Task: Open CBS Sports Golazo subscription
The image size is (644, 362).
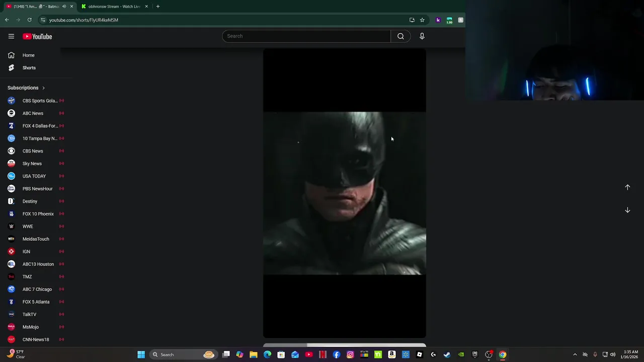Action: (x=35, y=101)
